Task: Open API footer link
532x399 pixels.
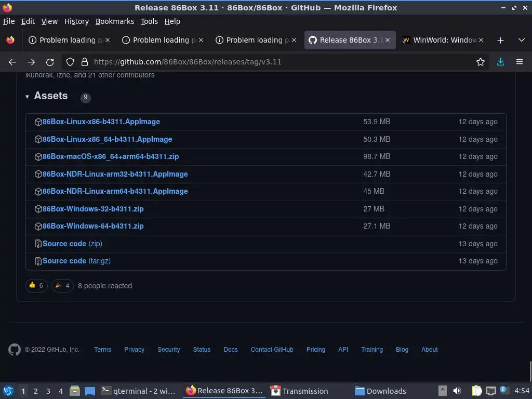Action: pyautogui.click(x=343, y=350)
